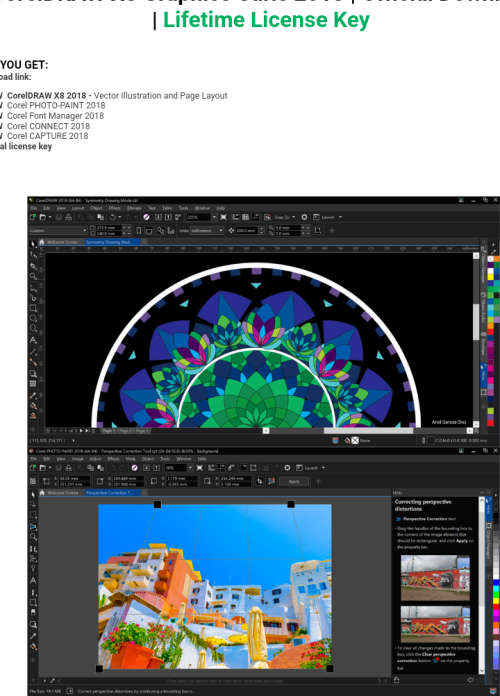Viewport: 500px width, 696px height.
Task: Click the Apply button in PHOTO-PAINT property bar
Action: [x=294, y=481]
